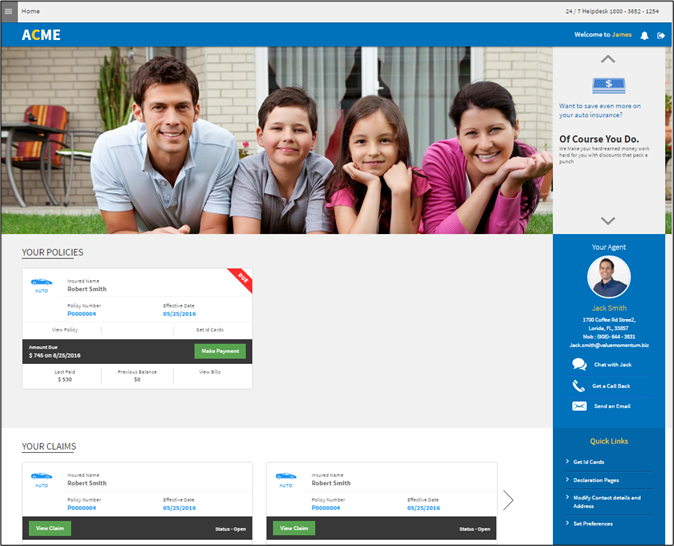The height and width of the screenshot is (546, 674).
Task: Open View Bills link
Action: tap(210, 372)
